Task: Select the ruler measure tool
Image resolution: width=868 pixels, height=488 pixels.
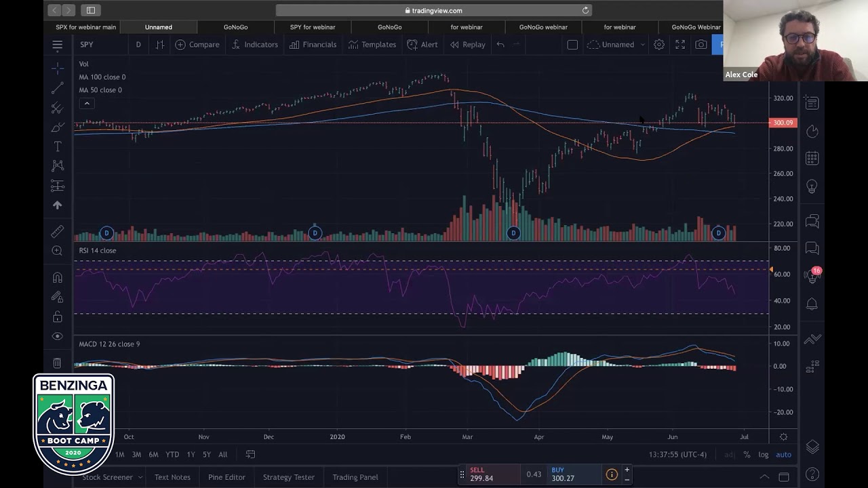Action: coord(58,231)
